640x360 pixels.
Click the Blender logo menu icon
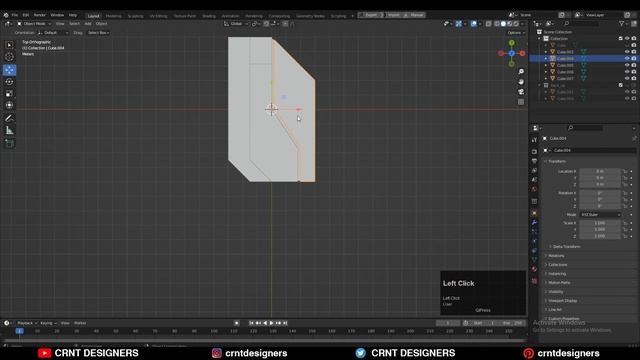(x=6, y=15)
